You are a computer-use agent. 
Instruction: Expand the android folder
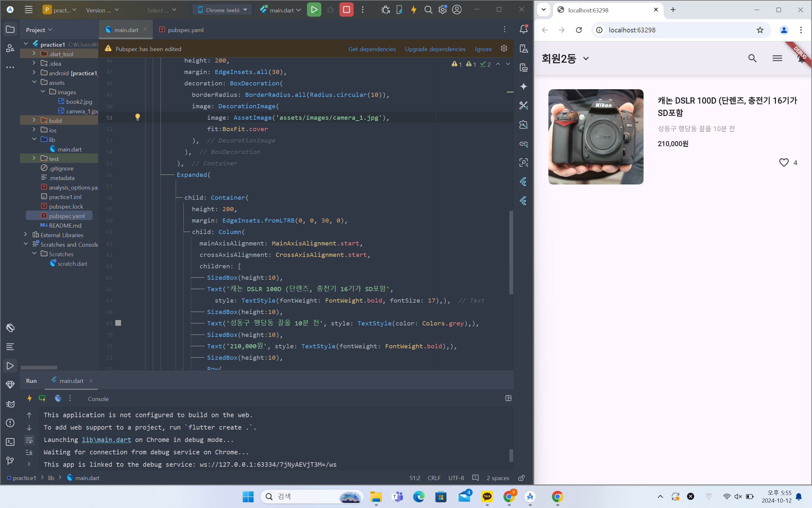click(34, 73)
